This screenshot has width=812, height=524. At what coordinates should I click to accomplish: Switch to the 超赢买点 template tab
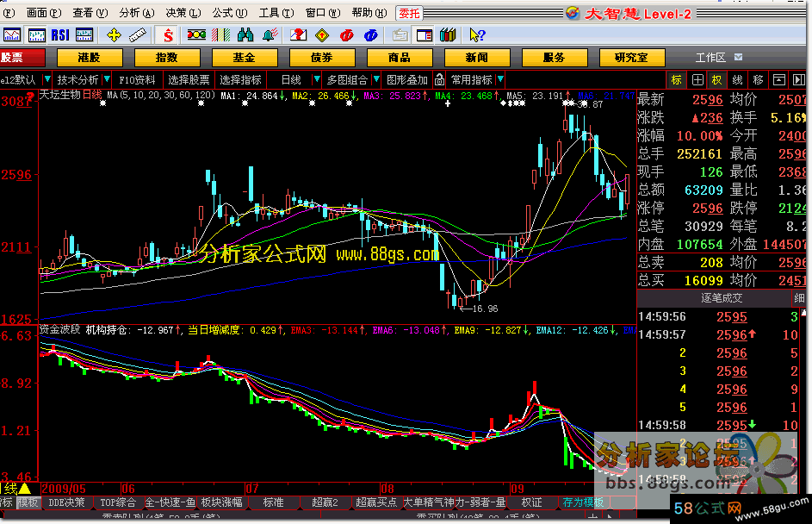click(376, 502)
